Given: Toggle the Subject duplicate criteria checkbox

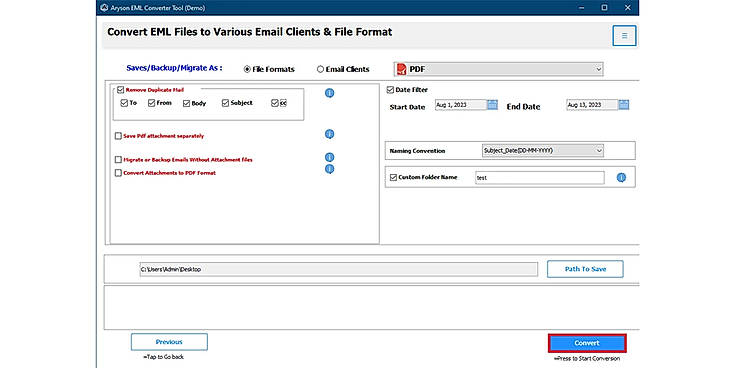Looking at the screenshot, I should pos(225,103).
